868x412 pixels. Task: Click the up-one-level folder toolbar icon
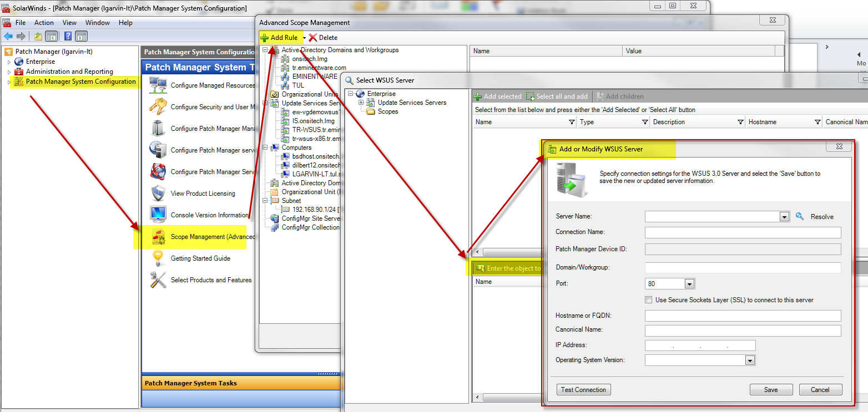(x=38, y=37)
